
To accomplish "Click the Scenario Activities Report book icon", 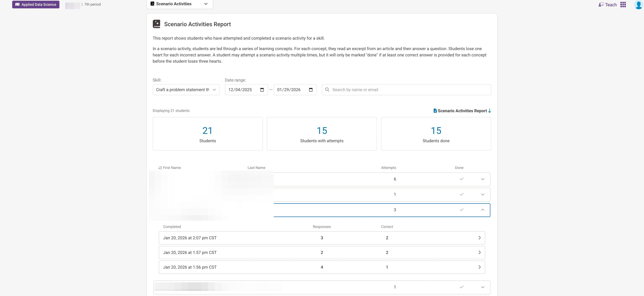I will (156, 24).
